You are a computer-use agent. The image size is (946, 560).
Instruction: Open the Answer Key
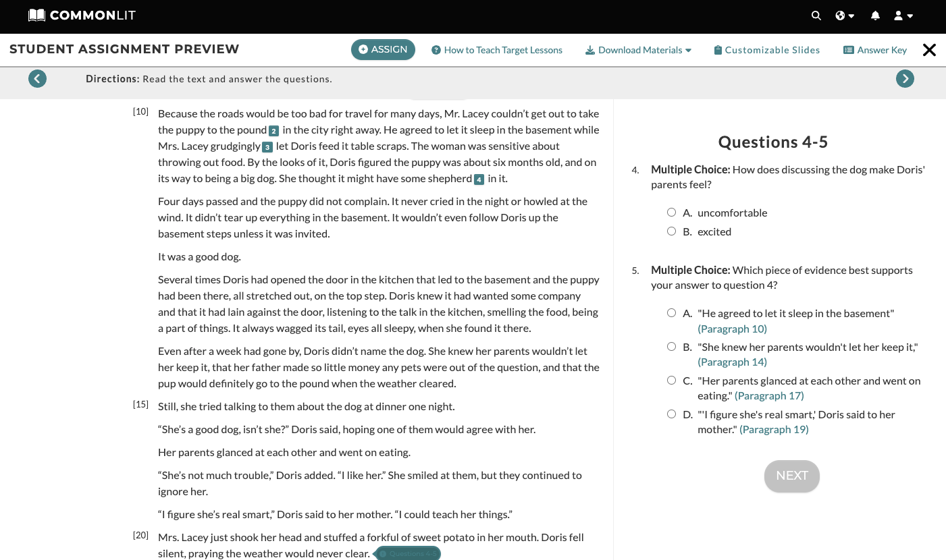coord(875,50)
